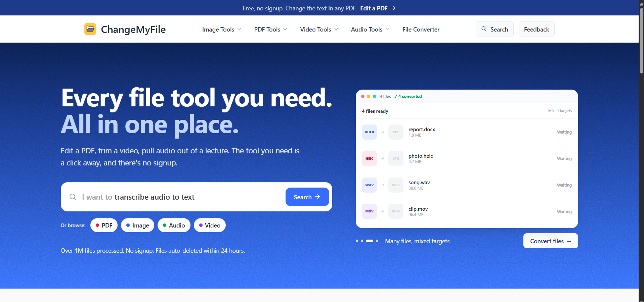Open the Search button in the header

coord(495,29)
